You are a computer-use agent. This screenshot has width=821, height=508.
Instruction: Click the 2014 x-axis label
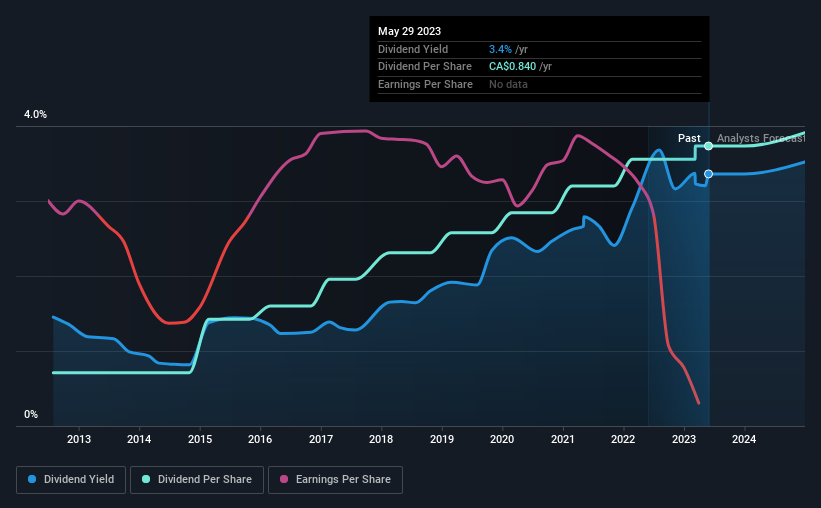click(139, 439)
